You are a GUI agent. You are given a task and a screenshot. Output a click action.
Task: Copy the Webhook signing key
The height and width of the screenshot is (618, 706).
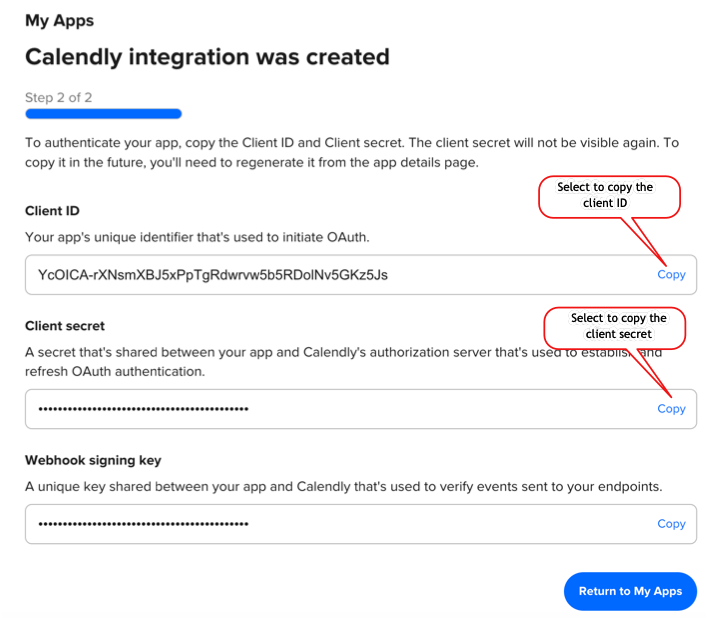[x=671, y=523]
